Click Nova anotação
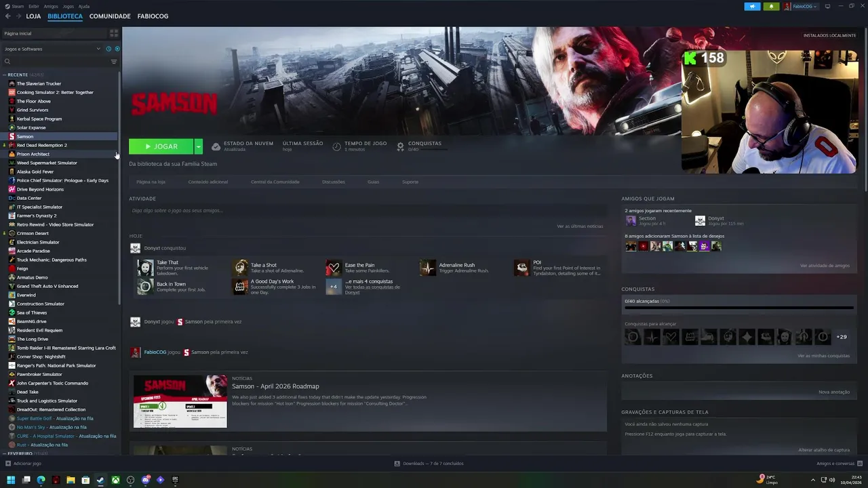 834,392
